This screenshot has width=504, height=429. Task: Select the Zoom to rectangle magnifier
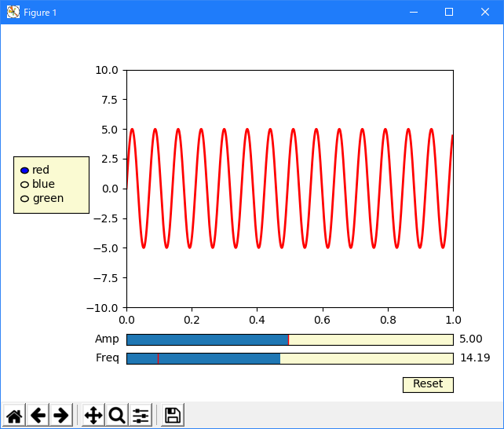tap(117, 415)
